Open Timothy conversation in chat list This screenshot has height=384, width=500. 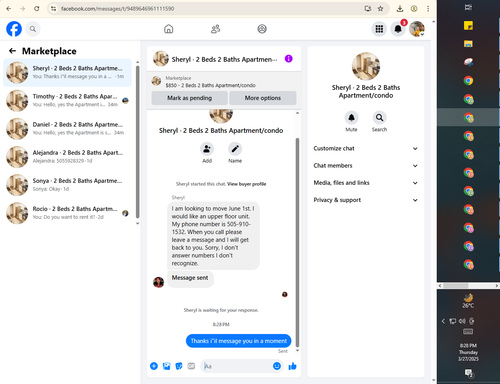pyautogui.click(x=67, y=100)
